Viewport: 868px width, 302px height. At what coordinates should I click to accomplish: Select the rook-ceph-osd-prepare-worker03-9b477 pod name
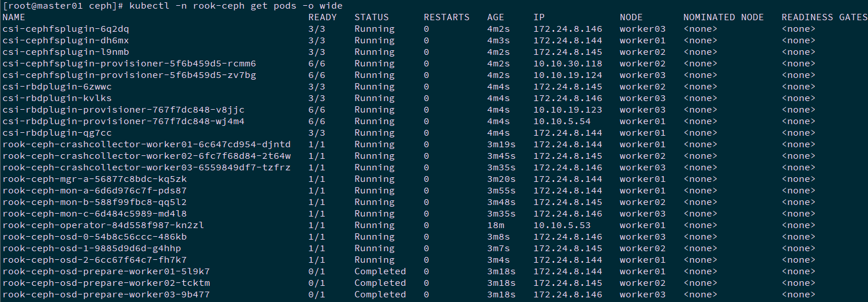coord(106,294)
